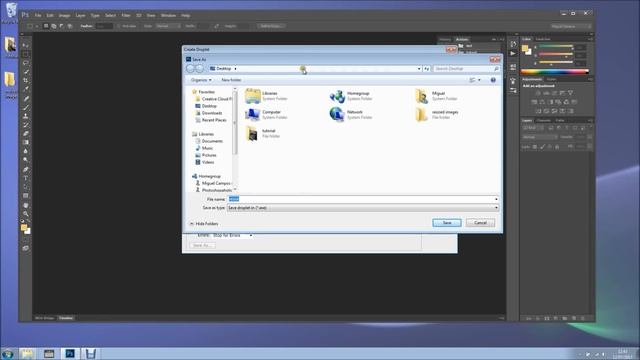Open the File menu
Viewport: 640px width, 360px height.
click(x=38, y=16)
